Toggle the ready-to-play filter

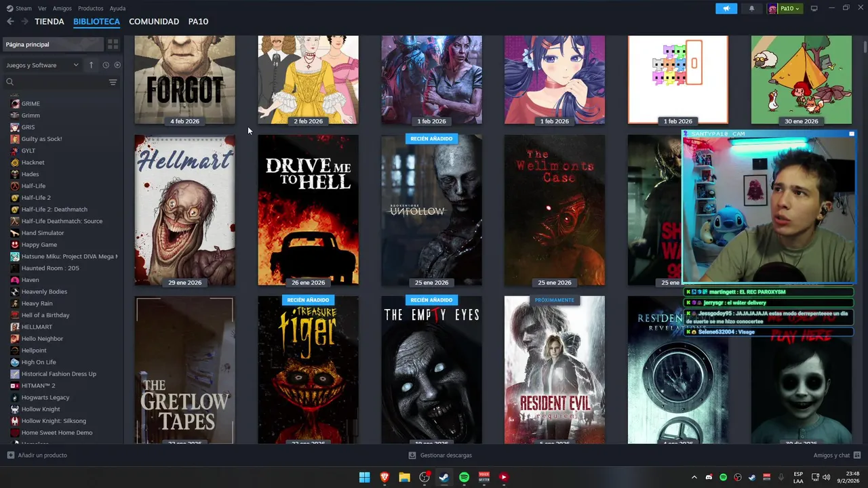pos(117,65)
